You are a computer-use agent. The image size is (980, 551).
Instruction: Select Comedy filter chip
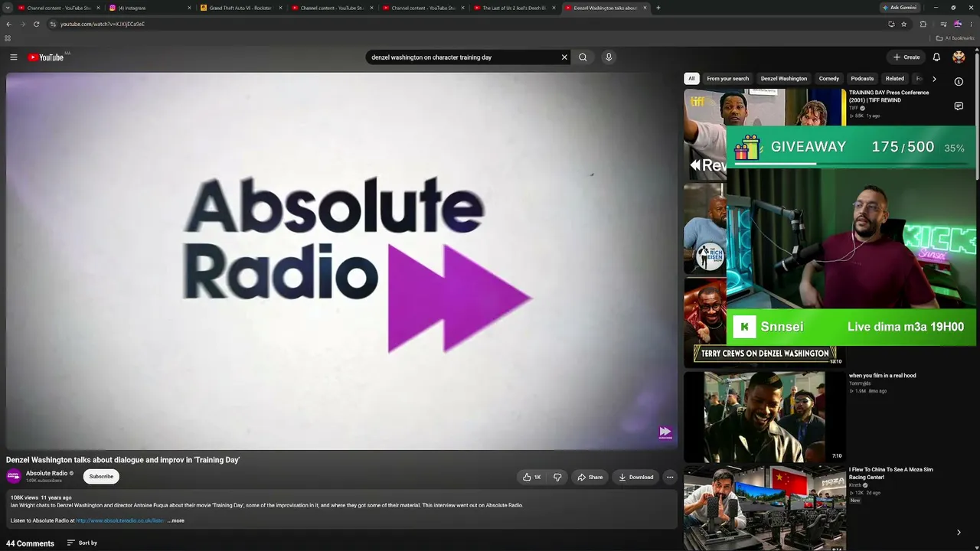click(829, 79)
